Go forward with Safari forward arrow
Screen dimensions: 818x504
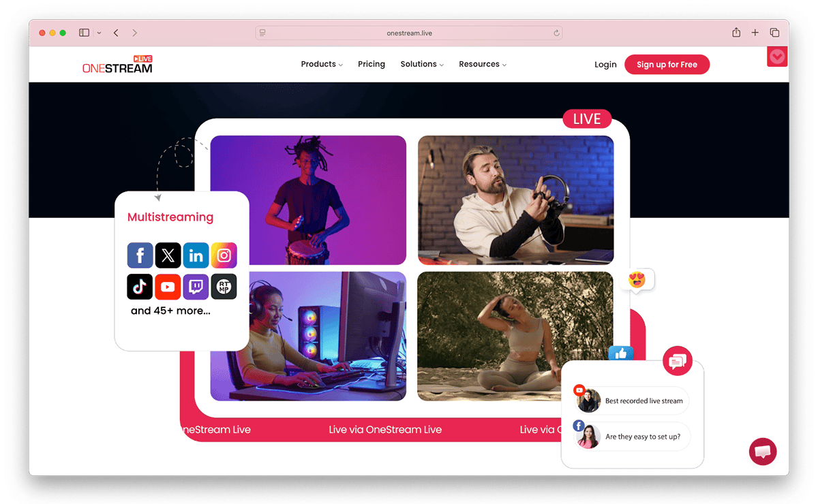tap(135, 33)
